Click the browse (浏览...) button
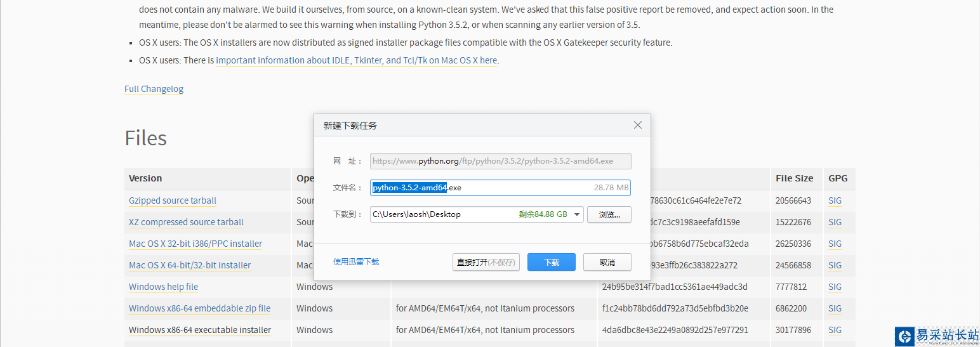Image resolution: width=980 pixels, height=347 pixels. (609, 214)
